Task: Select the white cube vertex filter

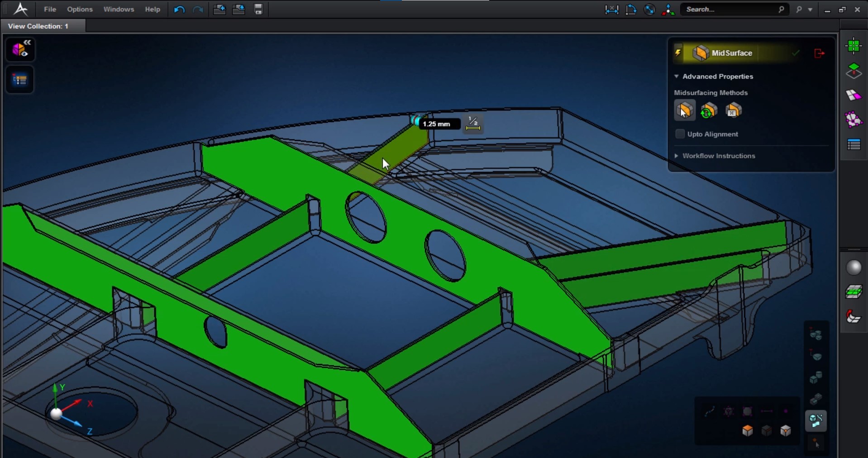Action: pos(786,430)
